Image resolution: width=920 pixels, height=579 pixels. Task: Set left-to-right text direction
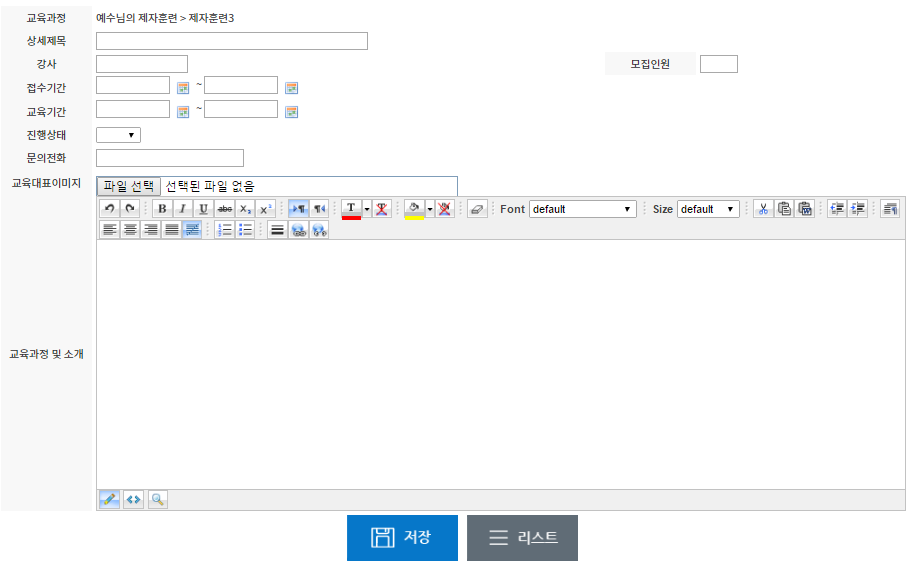(x=299, y=209)
